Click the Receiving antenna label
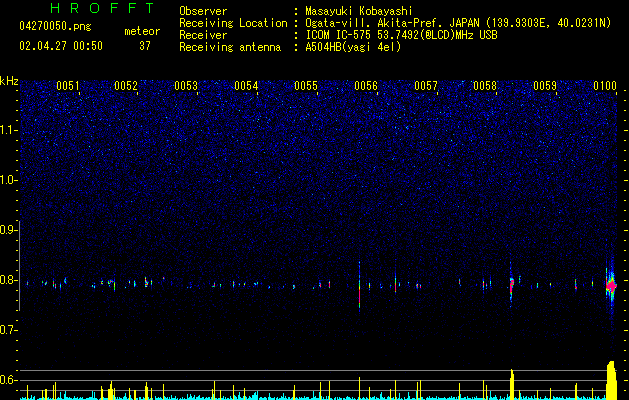Image resolution: width=629 pixels, height=400 pixels. click(x=230, y=47)
